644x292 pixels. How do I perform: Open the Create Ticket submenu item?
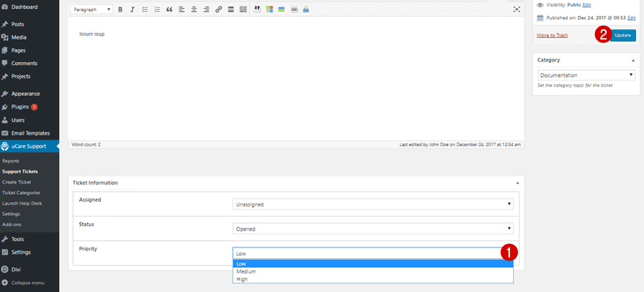coord(16,182)
